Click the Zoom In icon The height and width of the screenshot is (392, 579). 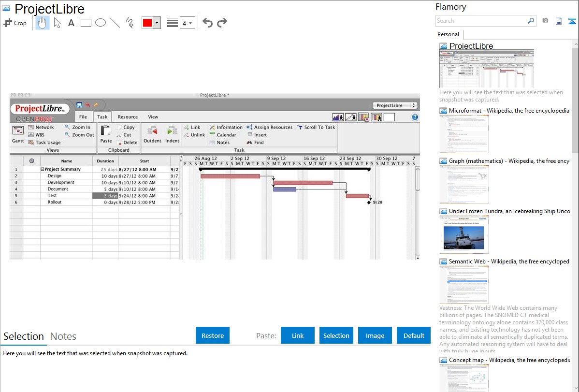click(x=67, y=127)
